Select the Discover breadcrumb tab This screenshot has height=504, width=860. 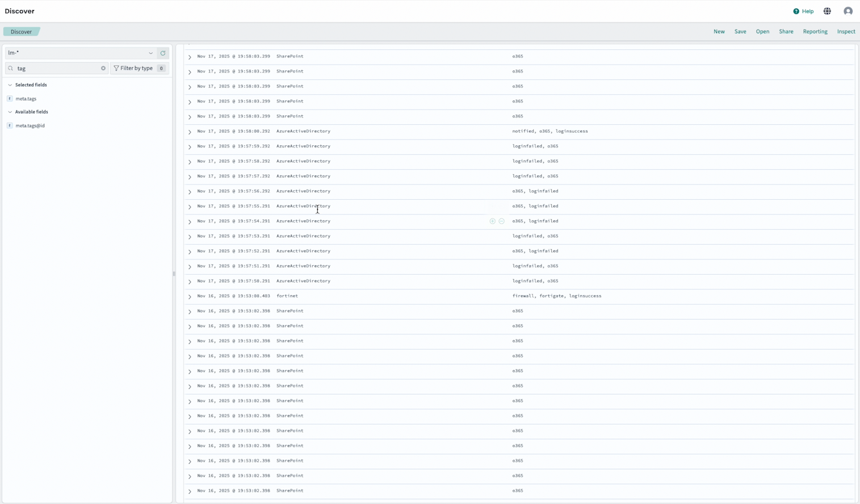pos(22,32)
